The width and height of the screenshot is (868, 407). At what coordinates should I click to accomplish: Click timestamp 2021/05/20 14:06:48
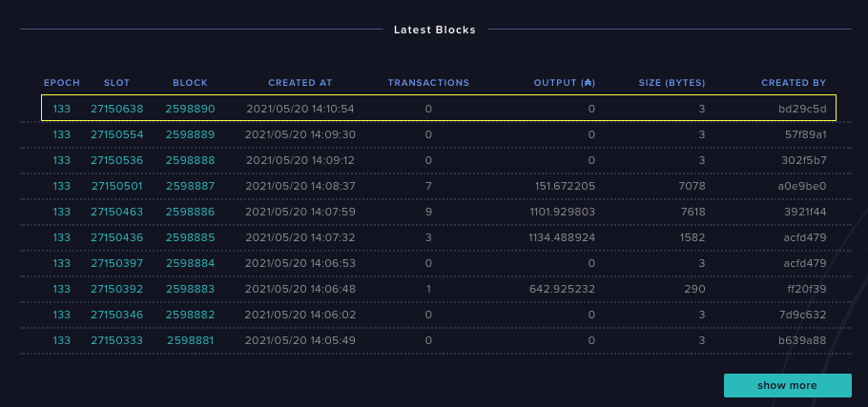click(300, 289)
